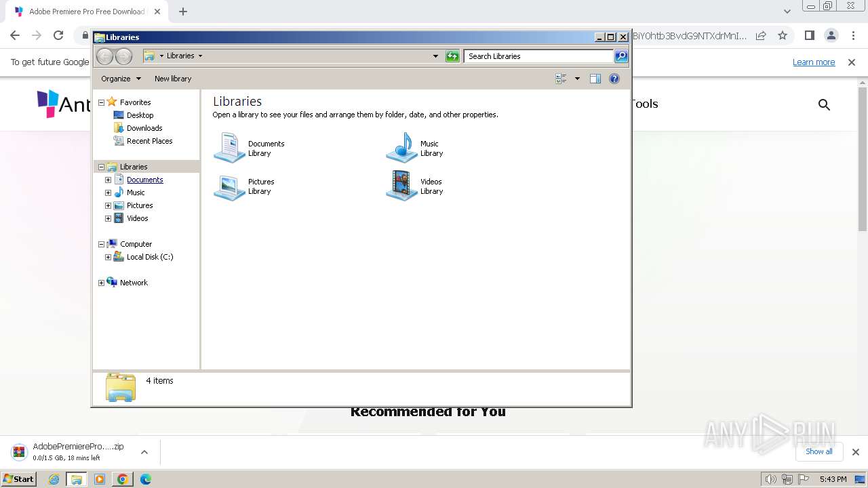Open AdobePremierePro zip download options arrow
This screenshot has width=868, height=488.
click(x=144, y=452)
